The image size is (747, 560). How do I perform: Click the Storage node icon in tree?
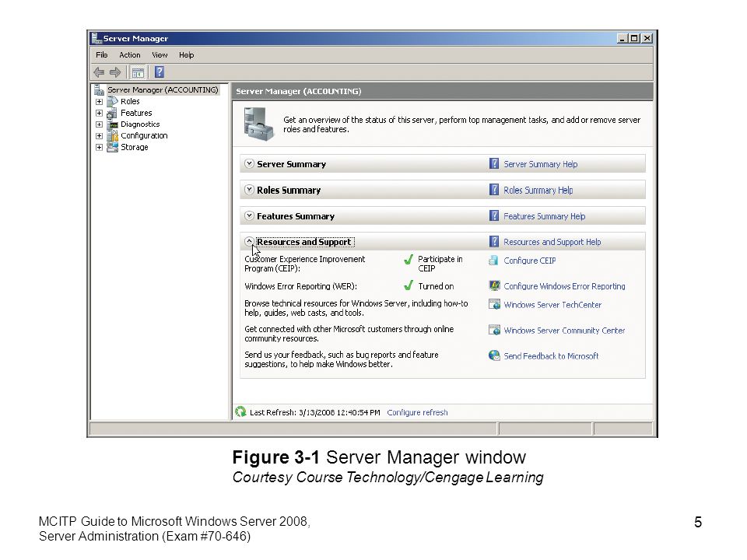click(x=112, y=147)
